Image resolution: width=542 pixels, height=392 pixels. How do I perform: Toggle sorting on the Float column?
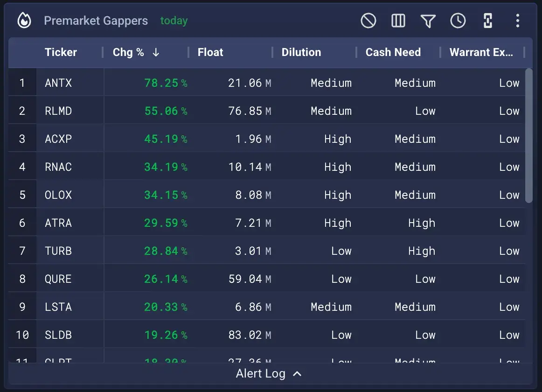pos(210,52)
